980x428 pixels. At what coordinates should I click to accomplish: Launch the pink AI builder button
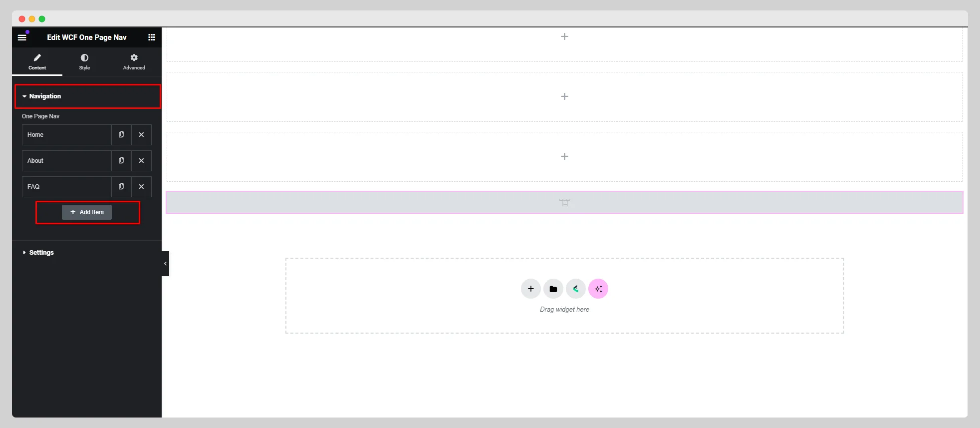(x=598, y=289)
